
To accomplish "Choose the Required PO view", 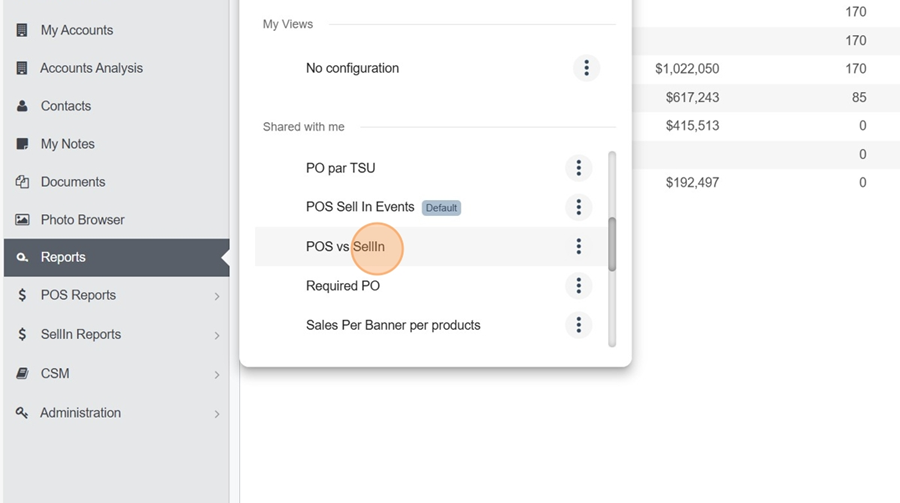I will [343, 285].
